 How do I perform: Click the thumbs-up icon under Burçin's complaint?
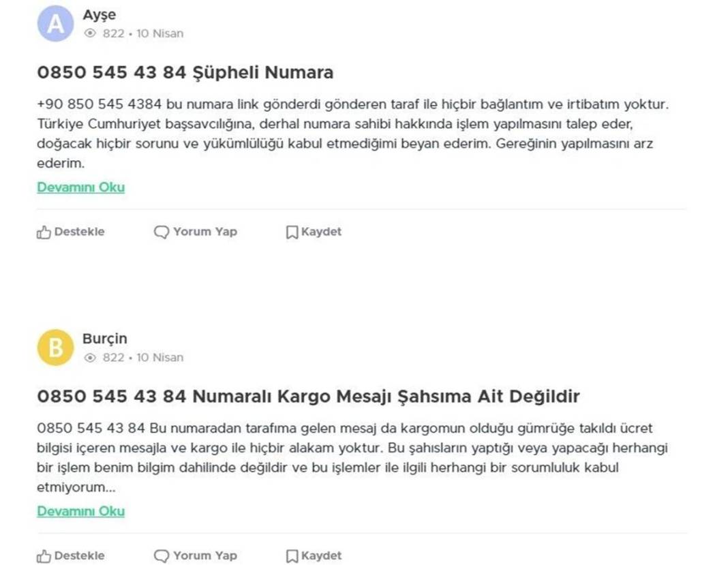(44, 555)
